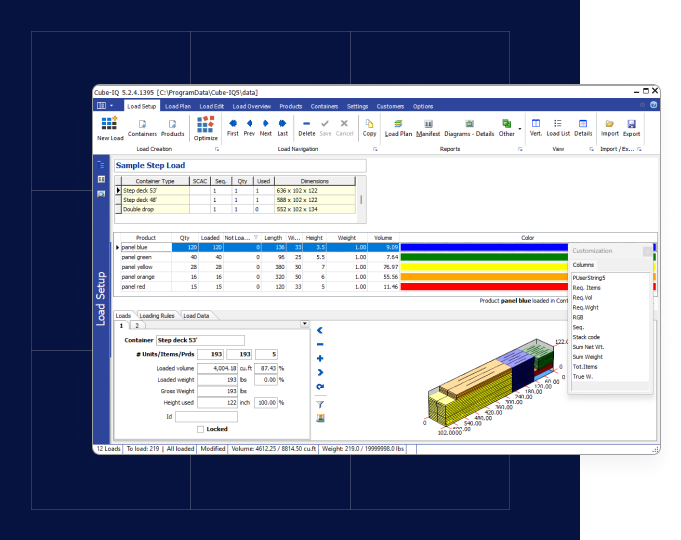The width and height of the screenshot is (681, 540).
Task: Open the Load Plan ribbon tab
Action: tap(178, 106)
